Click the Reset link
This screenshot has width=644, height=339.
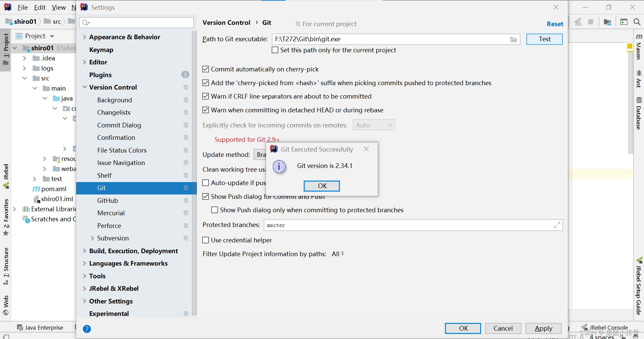(555, 24)
